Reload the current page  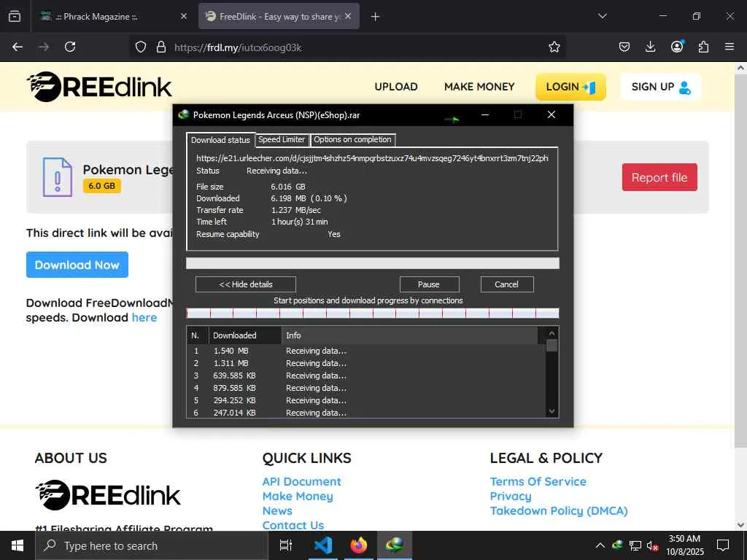70,47
